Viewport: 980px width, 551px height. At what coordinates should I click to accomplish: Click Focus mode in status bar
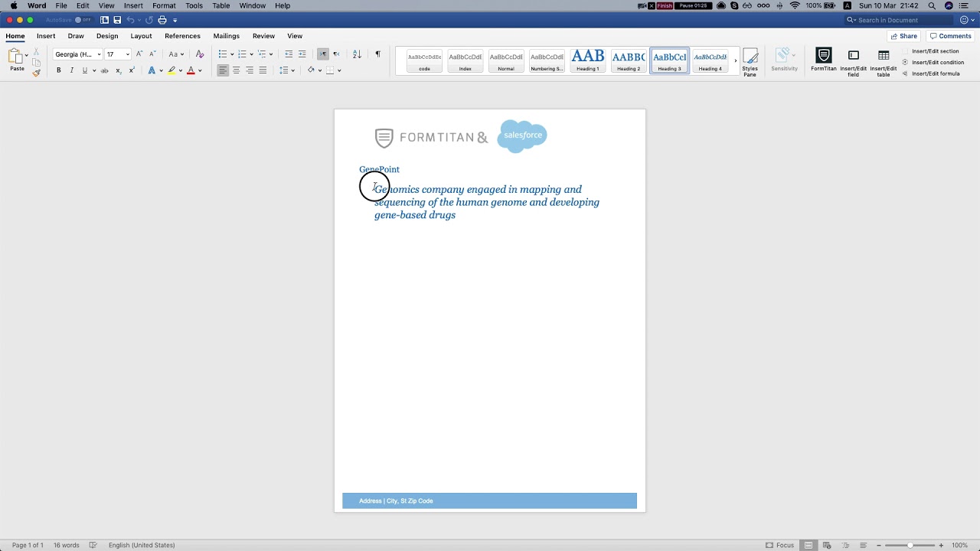pos(780,545)
